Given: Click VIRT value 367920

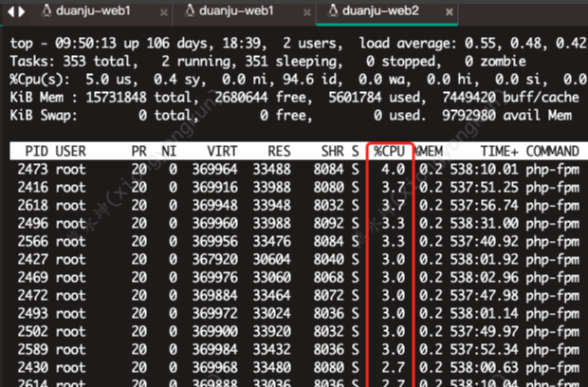Looking at the screenshot, I should coord(215,260).
